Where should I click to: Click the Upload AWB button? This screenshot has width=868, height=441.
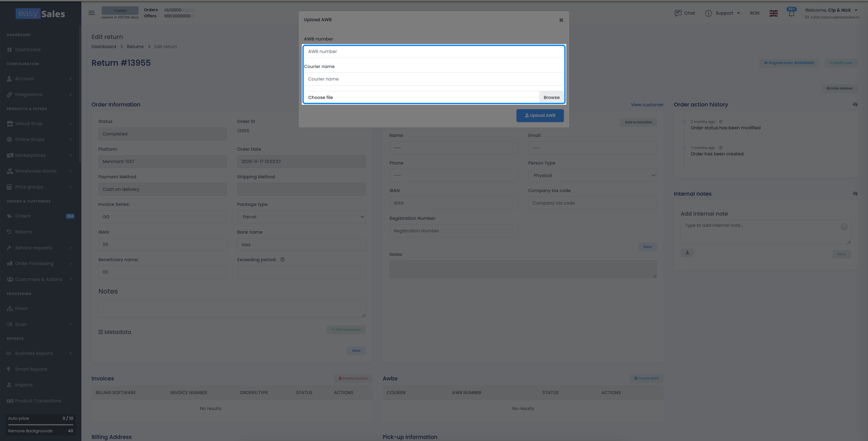(x=540, y=115)
